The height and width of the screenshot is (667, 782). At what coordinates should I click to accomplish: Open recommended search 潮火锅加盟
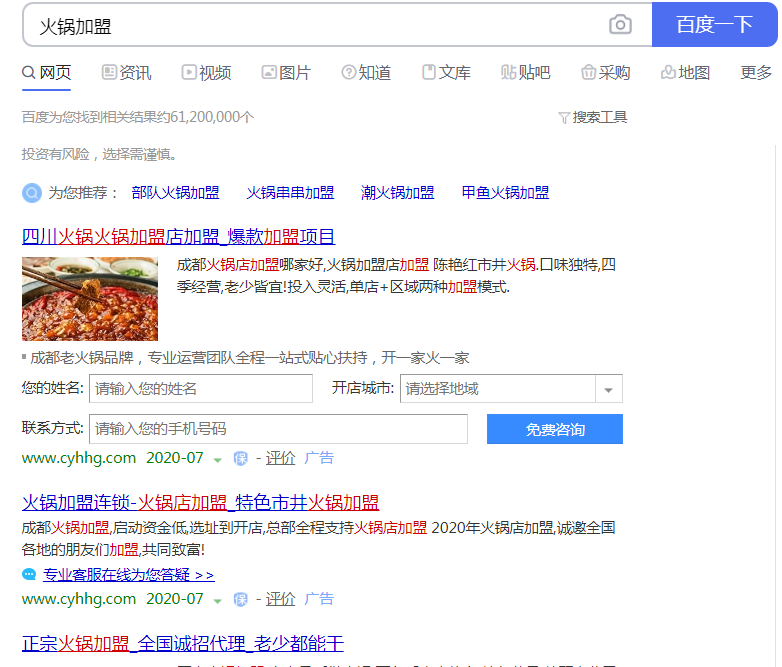pyautogui.click(x=397, y=193)
